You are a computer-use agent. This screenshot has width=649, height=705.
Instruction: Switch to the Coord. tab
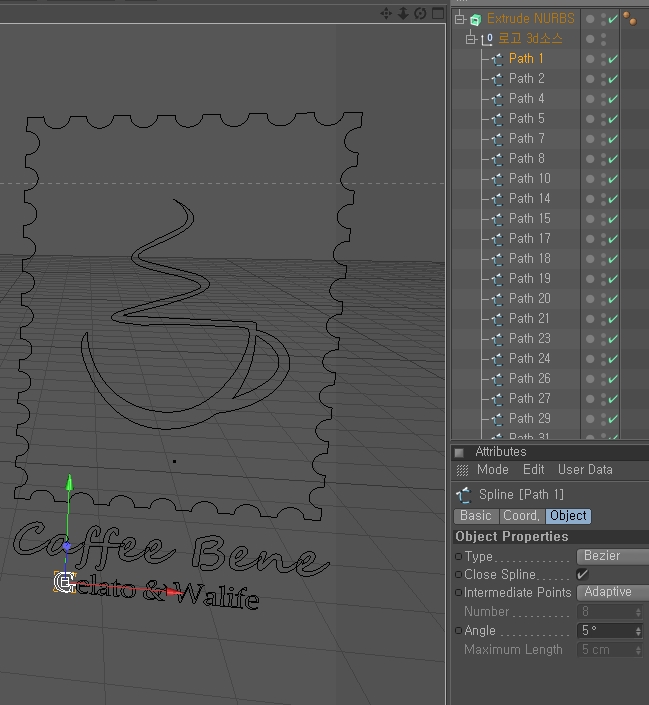pyautogui.click(x=522, y=516)
